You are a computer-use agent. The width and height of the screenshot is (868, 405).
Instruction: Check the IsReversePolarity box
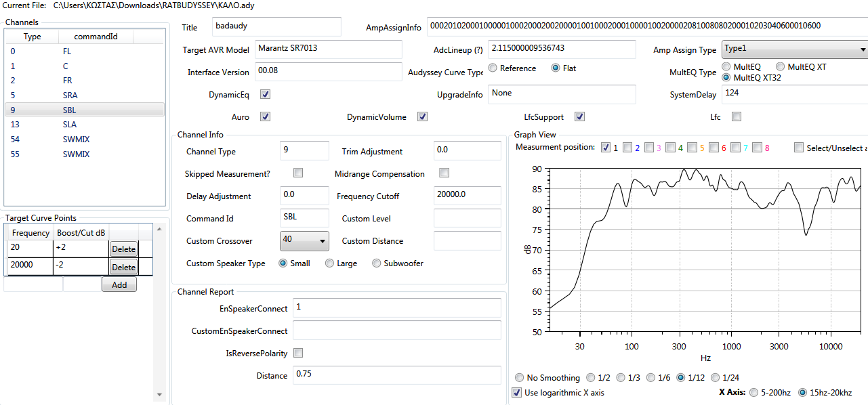(x=298, y=353)
